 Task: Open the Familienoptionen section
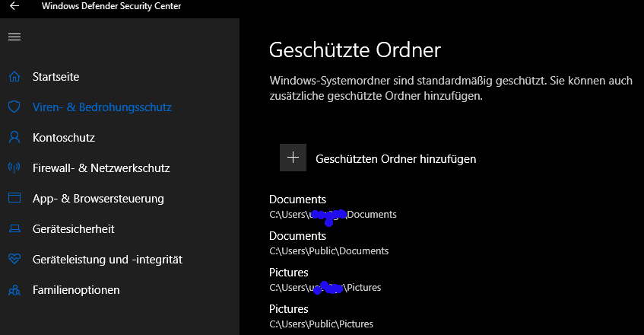76,290
